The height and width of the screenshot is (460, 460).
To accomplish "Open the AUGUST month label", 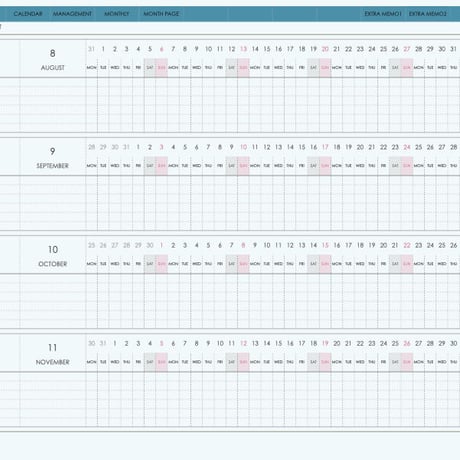I will pos(53,68).
